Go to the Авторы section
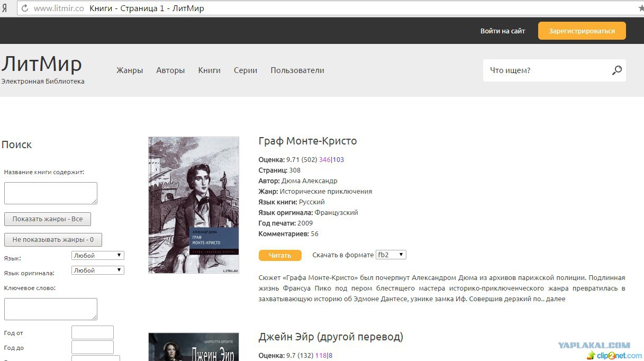The height and width of the screenshot is (361, 644). (170, 70)
